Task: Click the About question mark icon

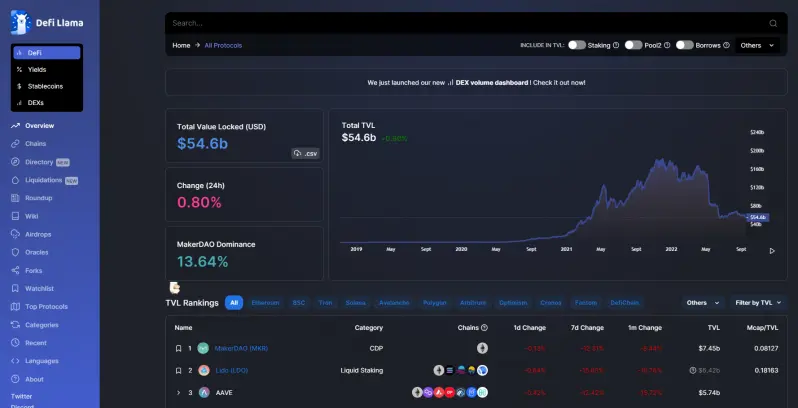Action: pyautogui.click(x=15, y=379)
